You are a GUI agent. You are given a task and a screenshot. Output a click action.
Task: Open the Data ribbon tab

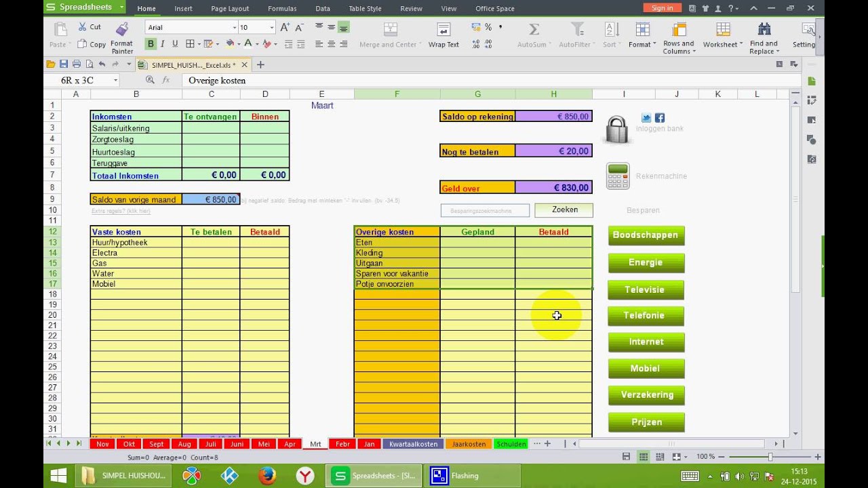323,9
